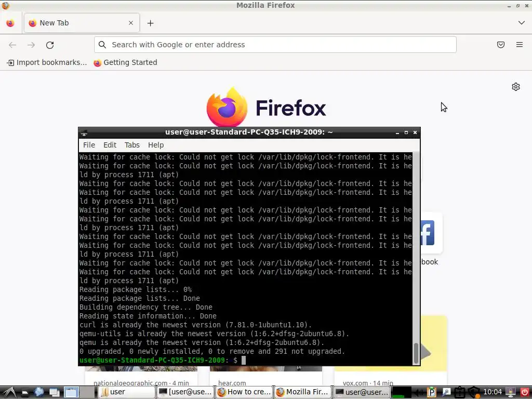Click the search magnifier tray icon

pyautogui.click(x=446, y=393)
